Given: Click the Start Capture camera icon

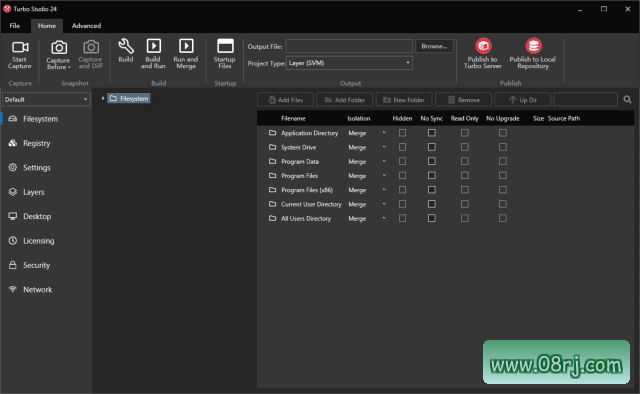Looking at the screenshot, I should 20,47.
